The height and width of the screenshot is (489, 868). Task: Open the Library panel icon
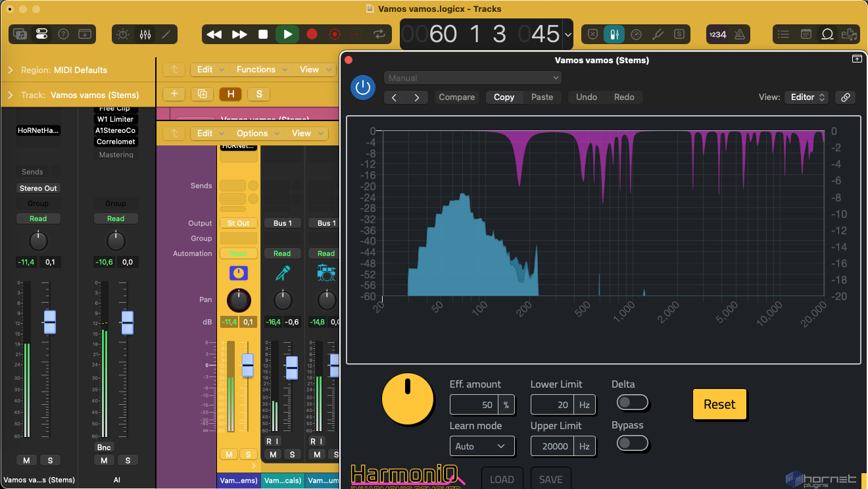point(20,34)
